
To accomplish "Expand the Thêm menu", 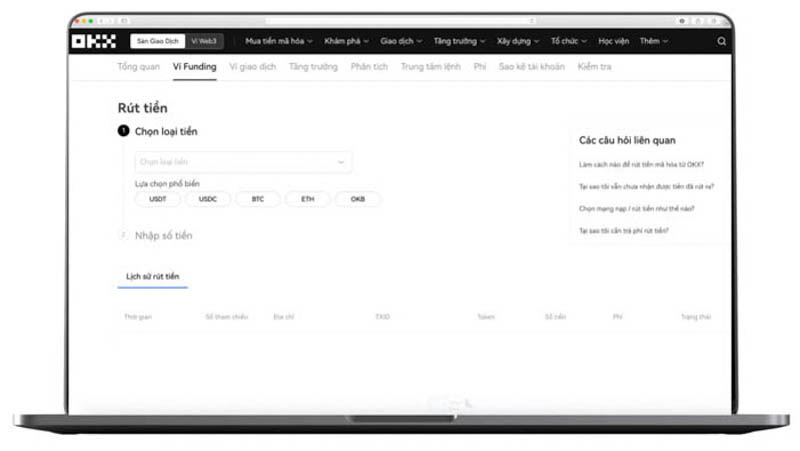I will [654, 41].
